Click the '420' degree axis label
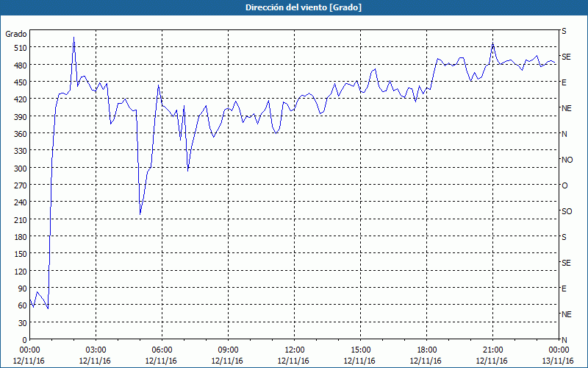Screen dimensions: 588x368 [x=21, y=99]
